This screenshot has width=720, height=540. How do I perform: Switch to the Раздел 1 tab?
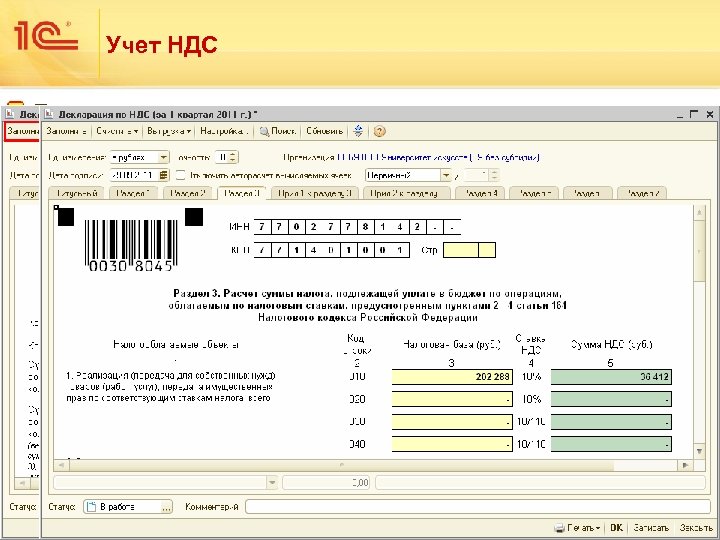point(133,193)
